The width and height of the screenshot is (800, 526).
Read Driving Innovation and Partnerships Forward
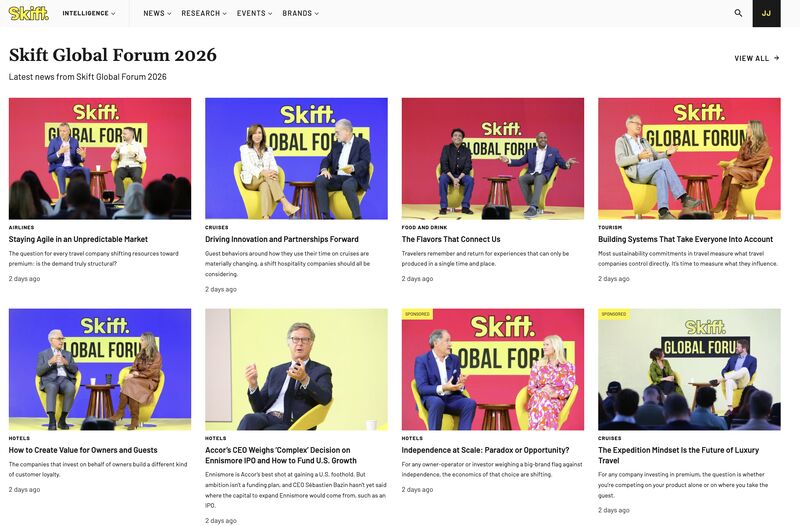(x=282, y=239)
